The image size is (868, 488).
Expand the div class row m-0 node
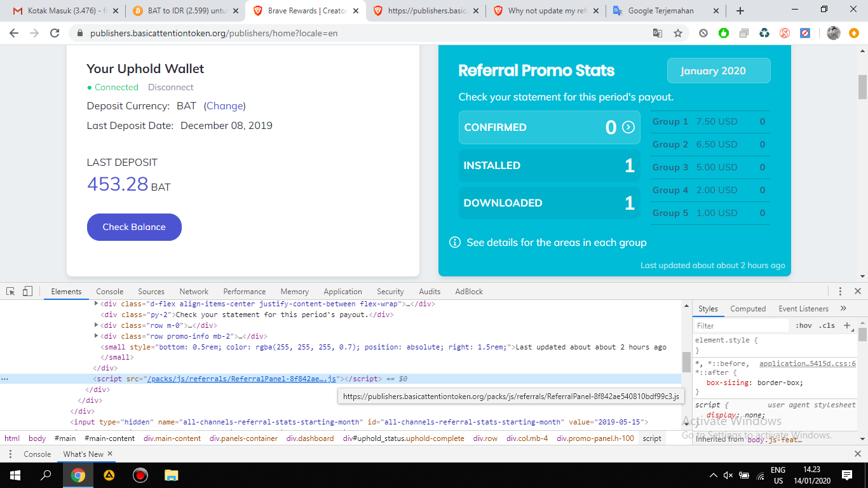[x=97, y=325]
